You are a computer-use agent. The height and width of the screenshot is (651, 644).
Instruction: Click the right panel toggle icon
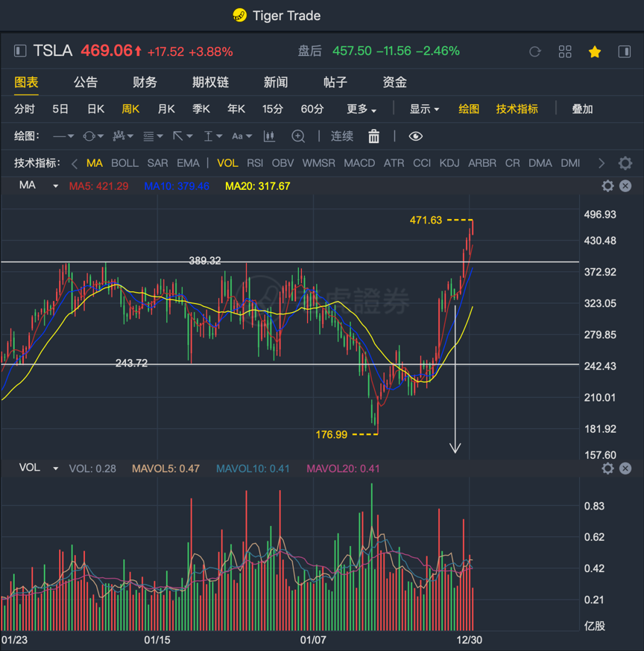pyautogui.click(x=625, y=51)
